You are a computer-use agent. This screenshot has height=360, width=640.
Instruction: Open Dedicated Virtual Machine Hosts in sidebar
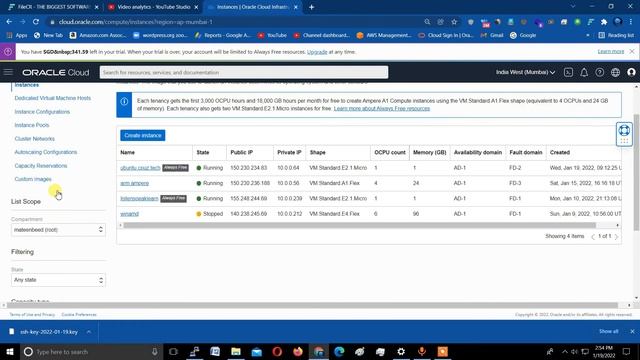[x=53, y=98]
